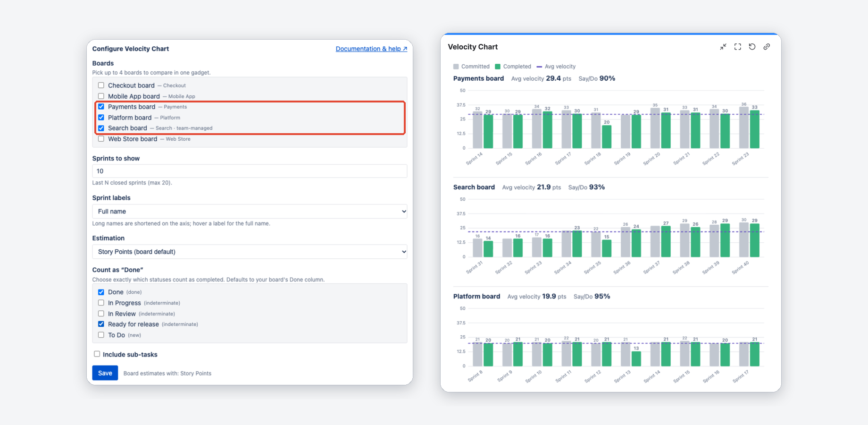Check the Checkout board checkbox

pyautogui.click(x=101, y=85)
